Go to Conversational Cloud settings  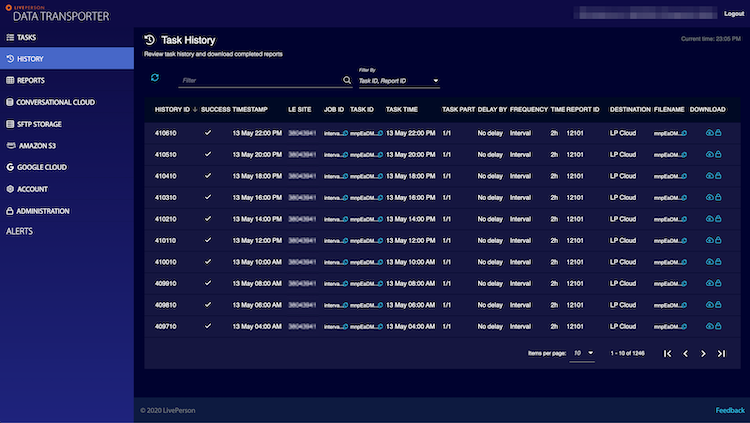pos(67,102)
